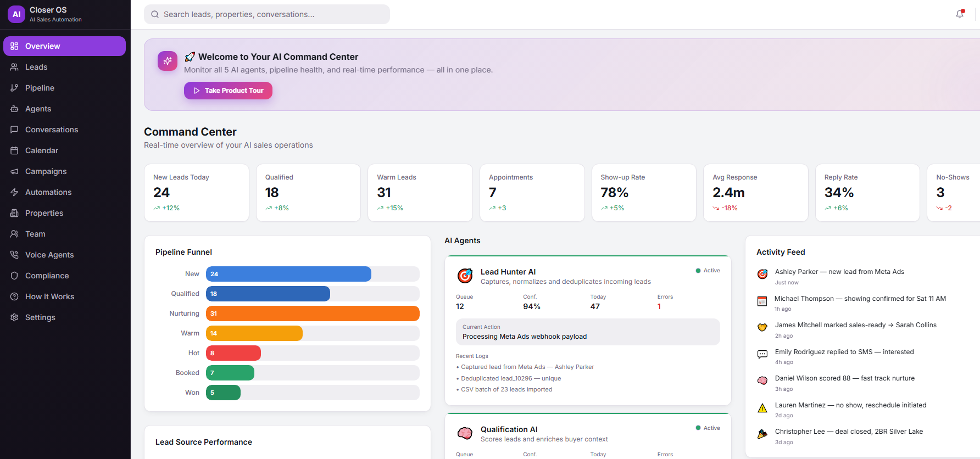Open the Show-up Rate metric card
Image resolution: width=980 pixels, height=459 pixels.
(644, 193)
